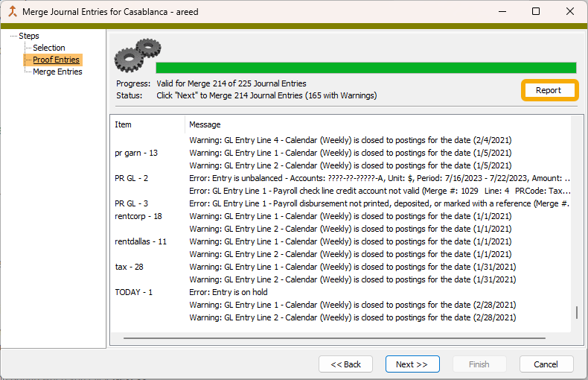Screen dimensions: 588x380
Task: Maximize the Merge Journal Entries window
Action: click(536, 11)
